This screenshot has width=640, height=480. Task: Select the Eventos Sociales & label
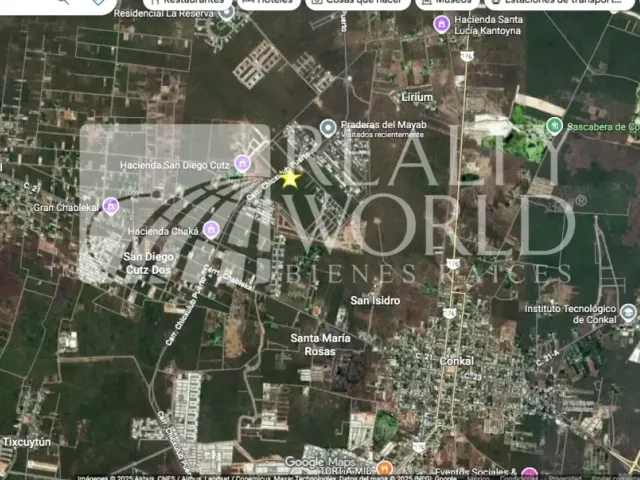pos(476,473)
